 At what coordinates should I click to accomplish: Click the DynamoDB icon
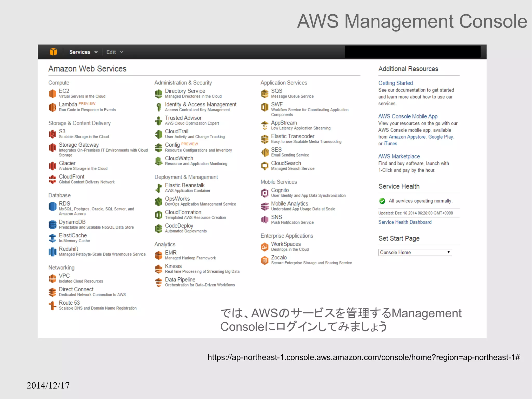point(52,224)
